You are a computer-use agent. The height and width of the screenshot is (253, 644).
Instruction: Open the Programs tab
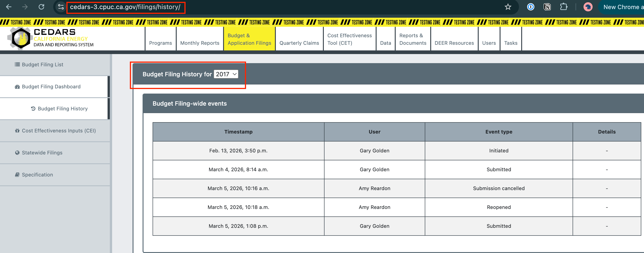click(x=161, y=43)
